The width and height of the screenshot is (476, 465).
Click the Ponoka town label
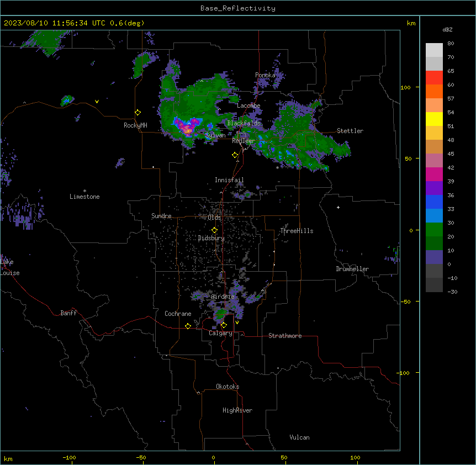click(265, 75)
